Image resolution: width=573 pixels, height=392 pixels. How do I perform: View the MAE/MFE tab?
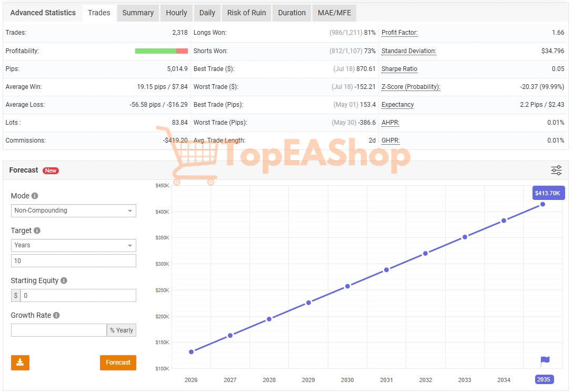(x=334, y=13)
